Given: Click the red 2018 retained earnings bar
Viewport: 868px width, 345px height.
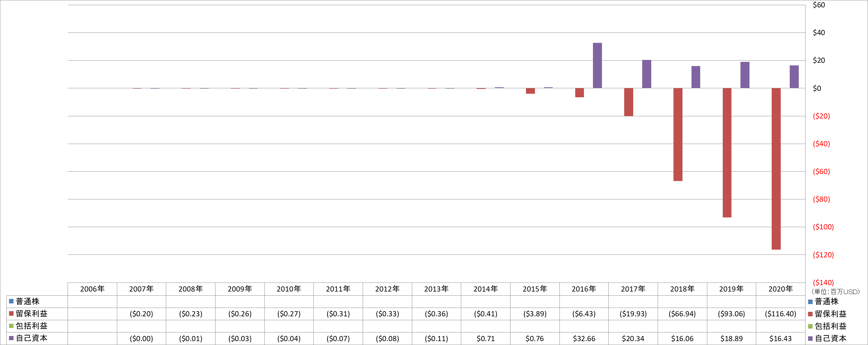Looking at the screenshot, I should 678,135.
